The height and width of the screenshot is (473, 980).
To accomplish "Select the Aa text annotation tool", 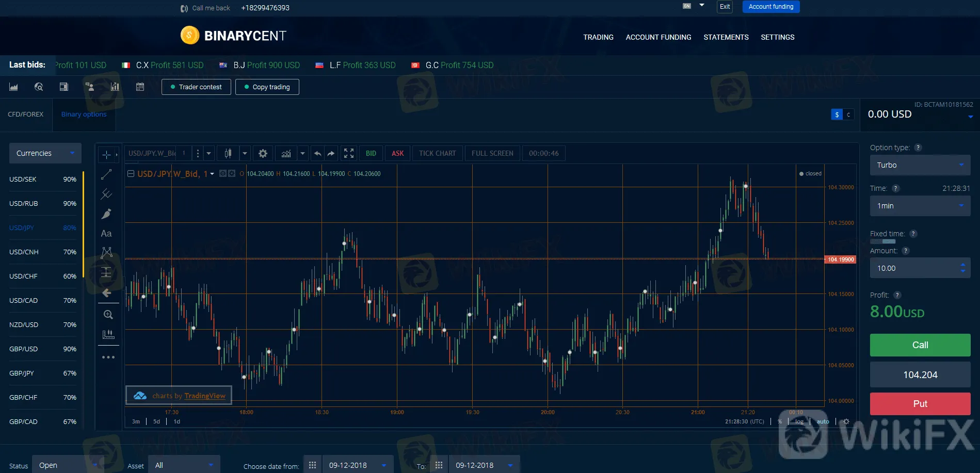I will (106, 233).
